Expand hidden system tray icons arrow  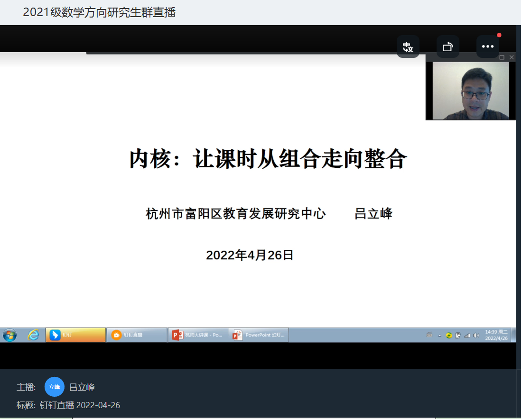pos(439,336)
